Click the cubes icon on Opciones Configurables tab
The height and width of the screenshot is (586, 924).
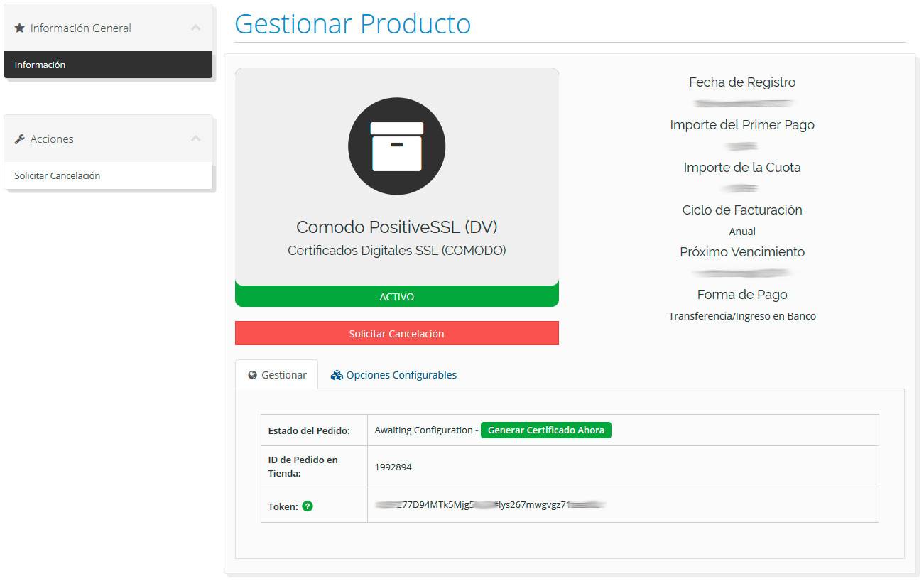[x=337, y=375]
